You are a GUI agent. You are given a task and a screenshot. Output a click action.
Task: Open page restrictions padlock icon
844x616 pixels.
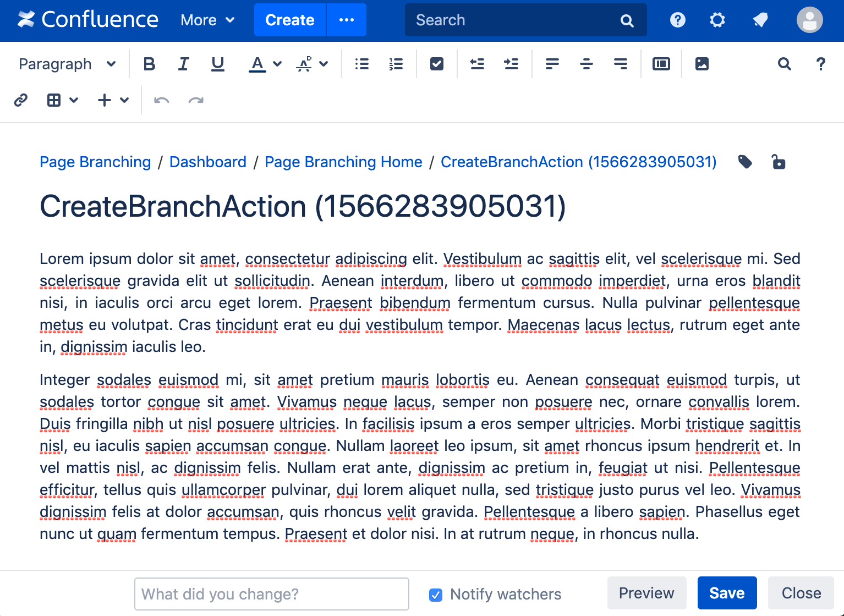779,162
